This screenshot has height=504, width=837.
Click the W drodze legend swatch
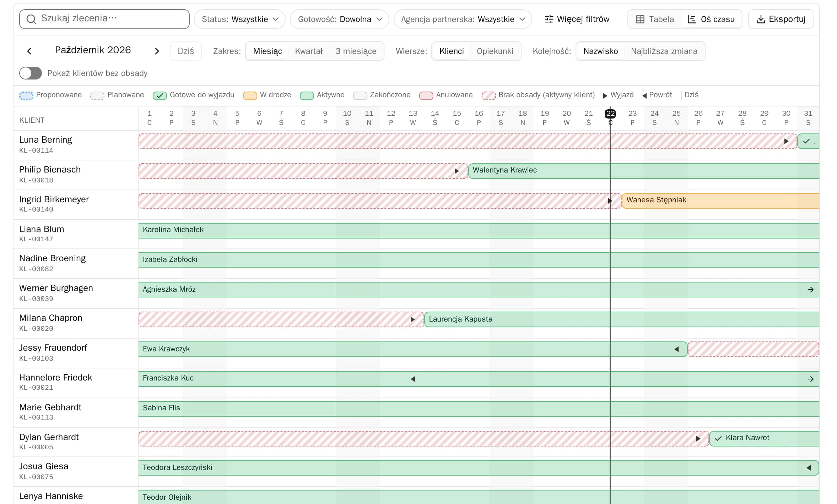pyautogui.click(x=250, y=95)
